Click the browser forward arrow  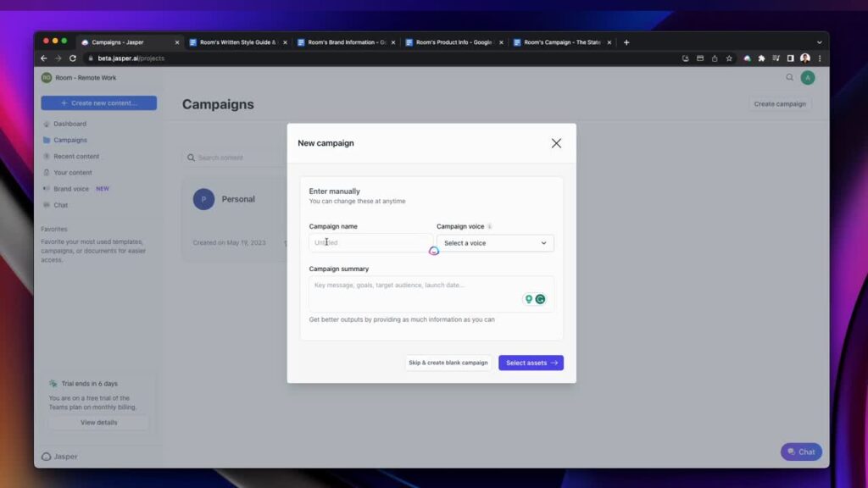[x=58, y=58]
